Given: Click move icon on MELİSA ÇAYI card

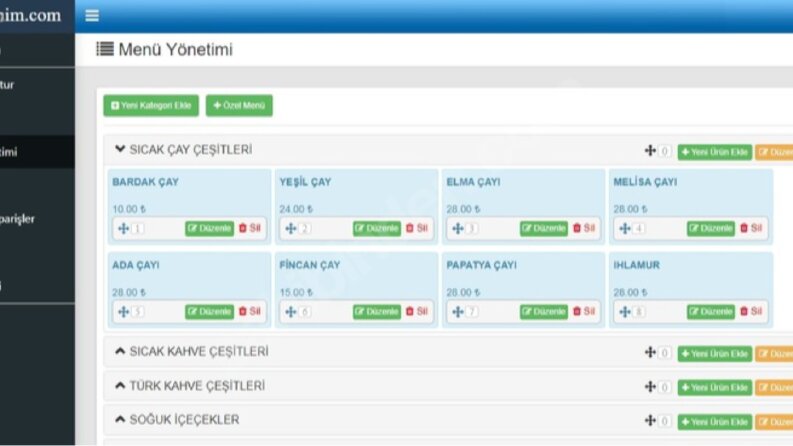Looking at the screenshot, I should (625, 229).
